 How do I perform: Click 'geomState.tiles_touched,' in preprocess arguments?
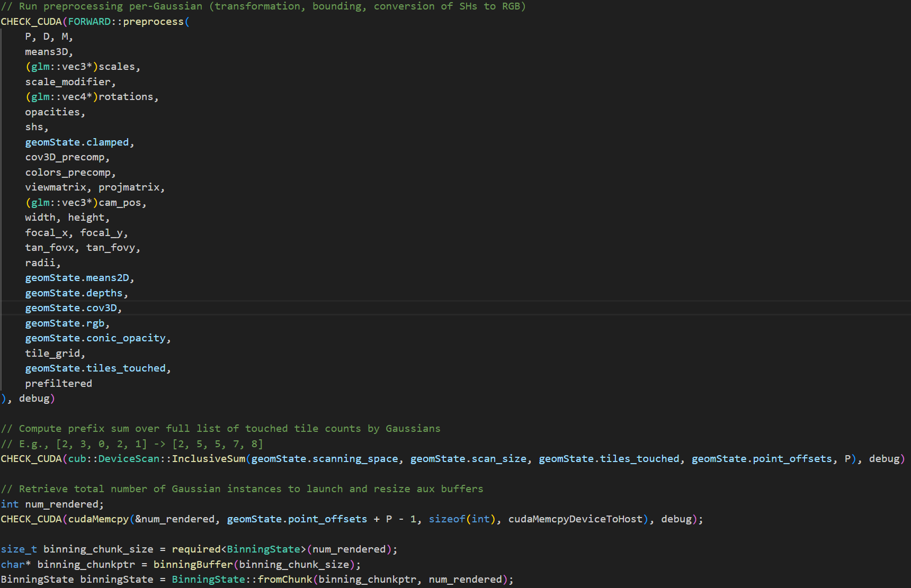98,368
